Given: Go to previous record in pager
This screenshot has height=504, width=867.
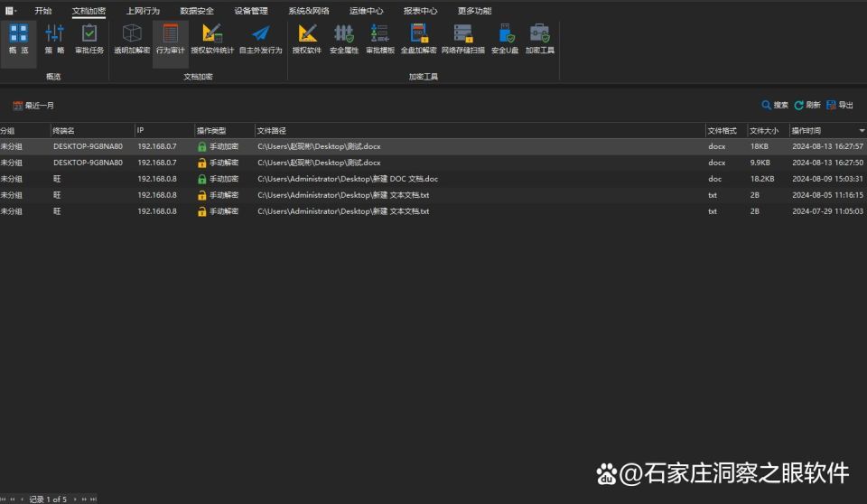Looking at the screenshot, I should click(22, 499).
